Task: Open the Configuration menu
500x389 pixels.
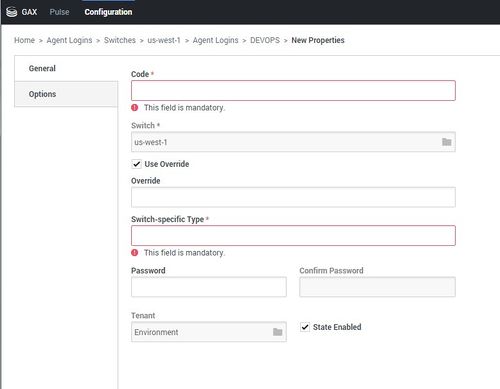Action: (x=108, y=12)
